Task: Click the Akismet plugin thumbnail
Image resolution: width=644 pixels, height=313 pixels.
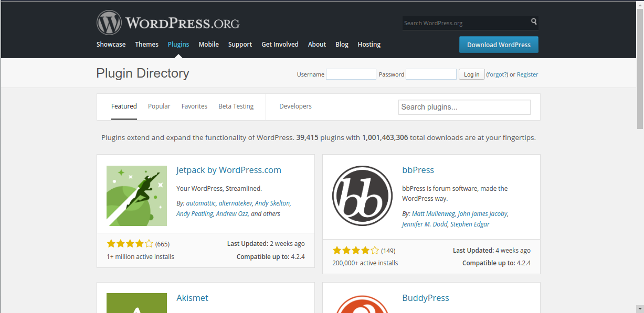Action: 136,303
